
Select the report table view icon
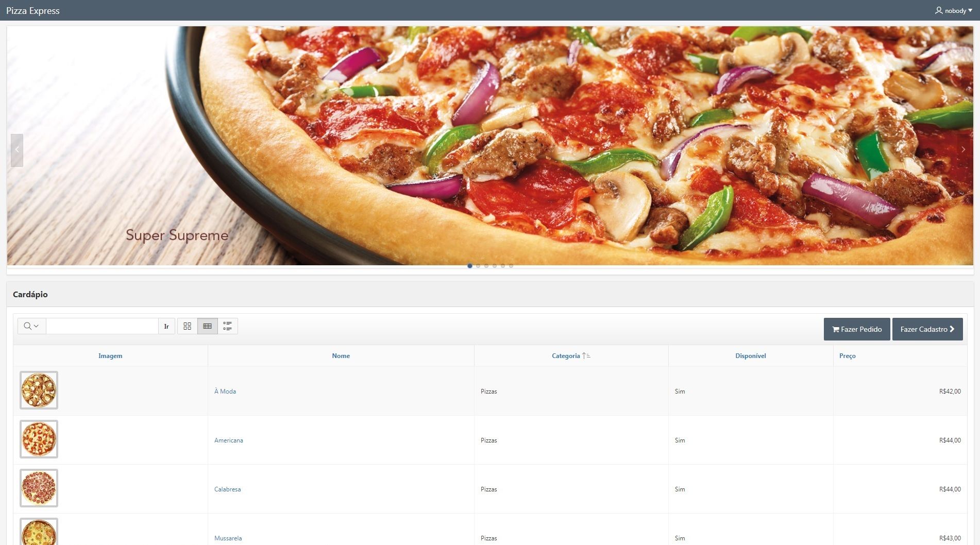[207, 326]
